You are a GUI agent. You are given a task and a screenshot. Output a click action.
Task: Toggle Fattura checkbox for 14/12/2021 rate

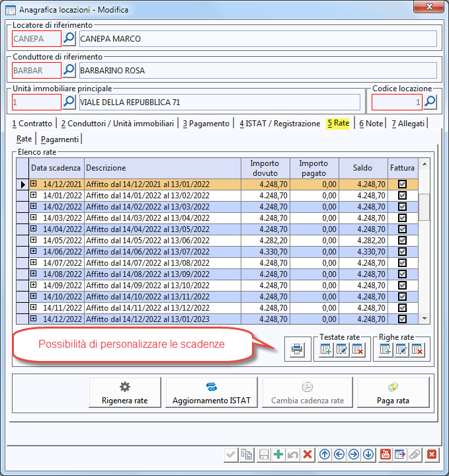coord(402,184)
